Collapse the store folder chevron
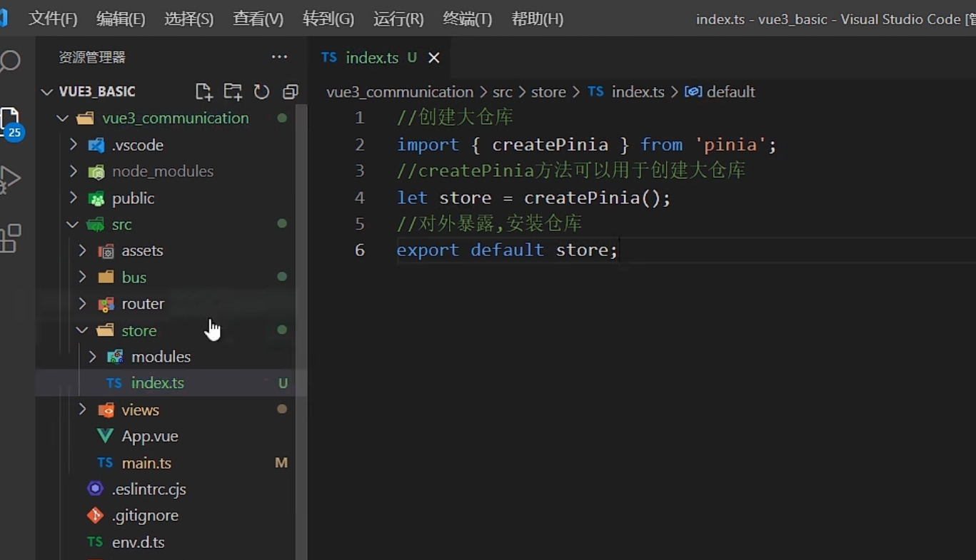976x560 pixels. [x=83, y=330]
